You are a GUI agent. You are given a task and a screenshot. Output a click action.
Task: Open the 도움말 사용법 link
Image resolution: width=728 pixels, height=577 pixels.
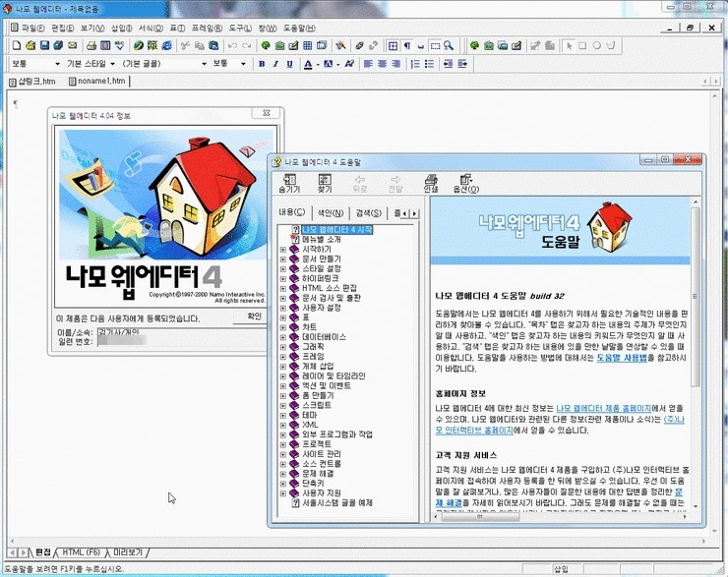click(x=622, y=358)
